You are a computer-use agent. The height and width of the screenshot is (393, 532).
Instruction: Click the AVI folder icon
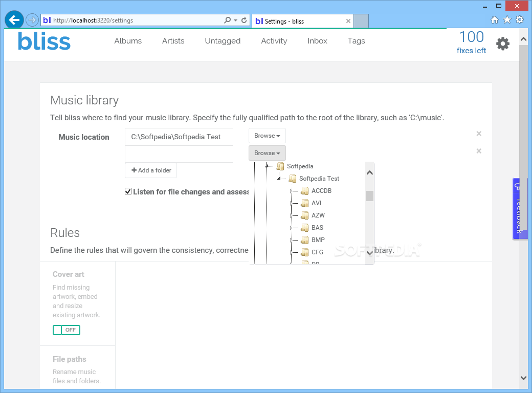(305, 203)
